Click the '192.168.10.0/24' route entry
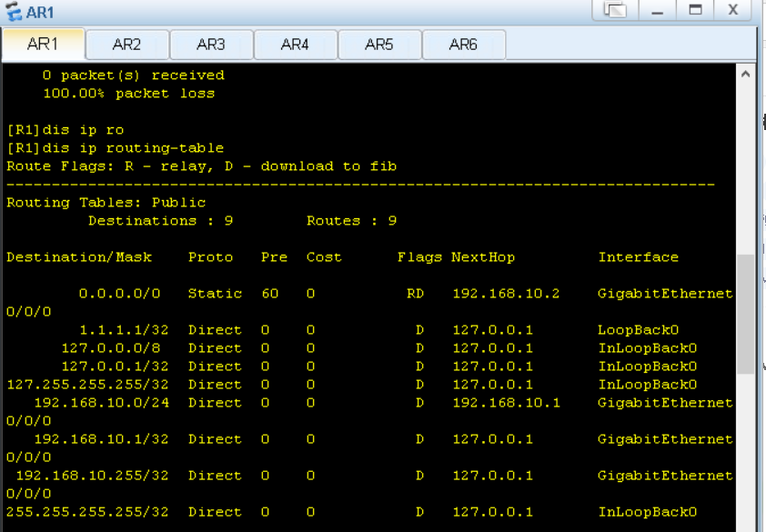Image resolution: width=766 pixels, height=532 pixels. (x=102, y=403)
